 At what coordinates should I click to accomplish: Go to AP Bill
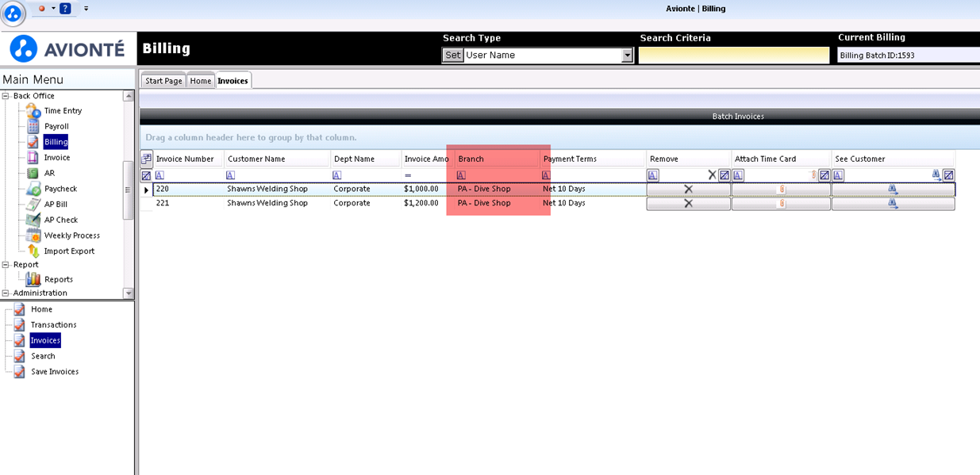pos(56,205)
